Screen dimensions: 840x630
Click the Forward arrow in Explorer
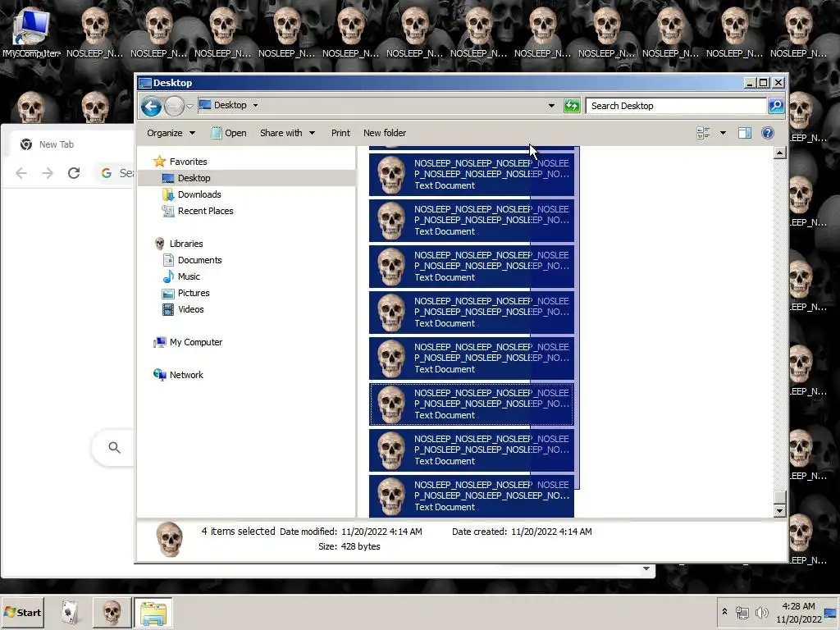click(x=174, y=106)
